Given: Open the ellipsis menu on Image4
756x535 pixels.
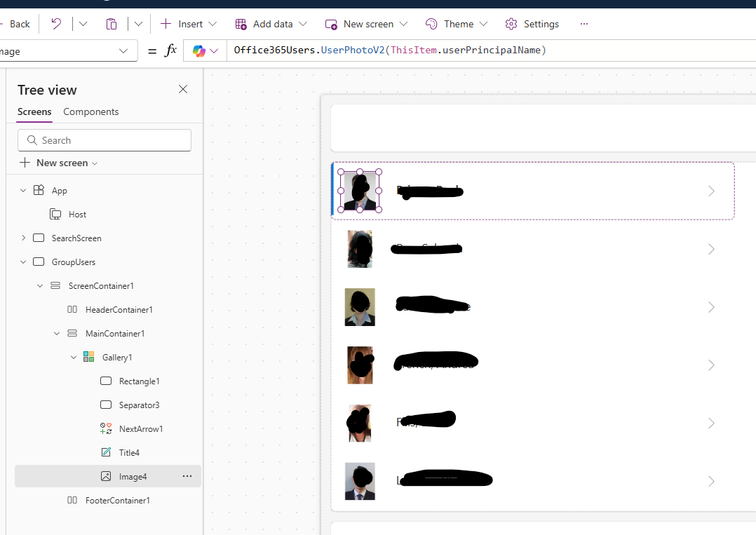Looking at the screenshot, I should point(187,476).
